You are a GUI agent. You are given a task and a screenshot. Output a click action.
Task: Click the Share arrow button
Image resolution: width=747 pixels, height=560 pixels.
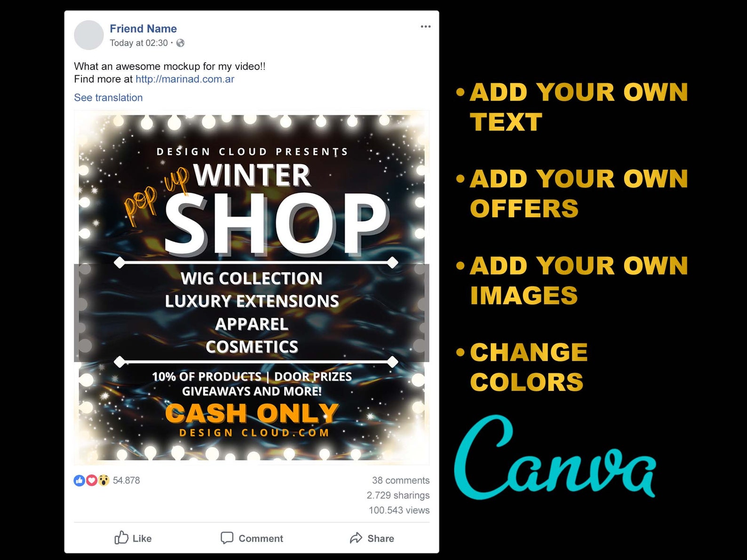tap(372, 538)
